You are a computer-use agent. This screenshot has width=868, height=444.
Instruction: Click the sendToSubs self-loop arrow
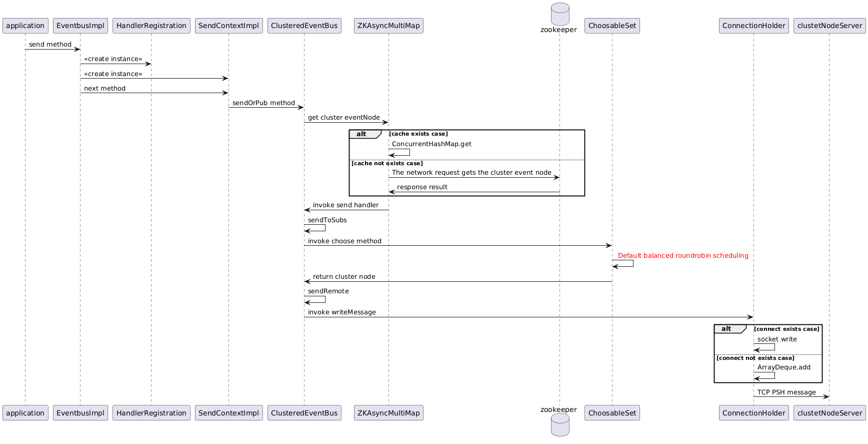(x=315, y=228)
